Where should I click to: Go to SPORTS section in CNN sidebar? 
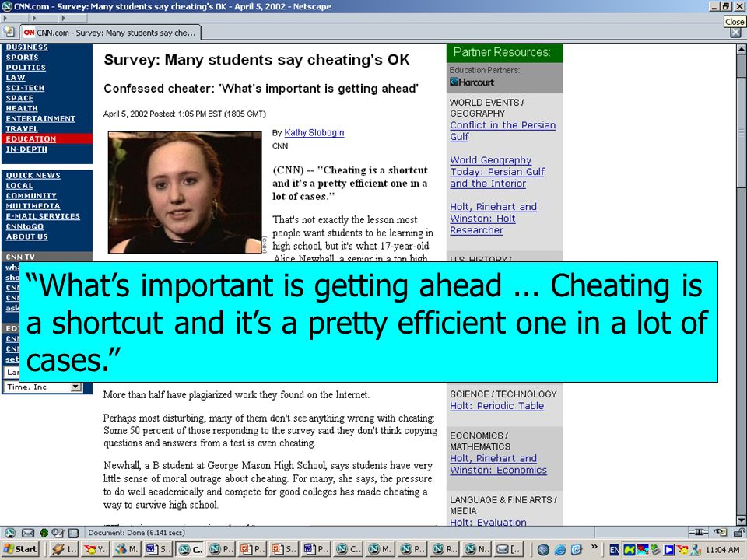(22, 57)
